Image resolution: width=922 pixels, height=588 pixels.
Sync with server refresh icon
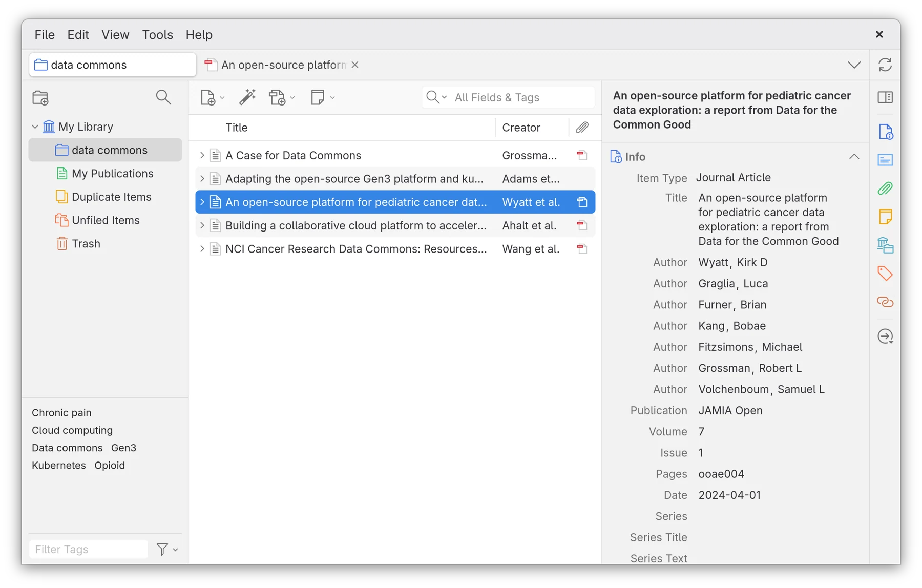[885, 65]
